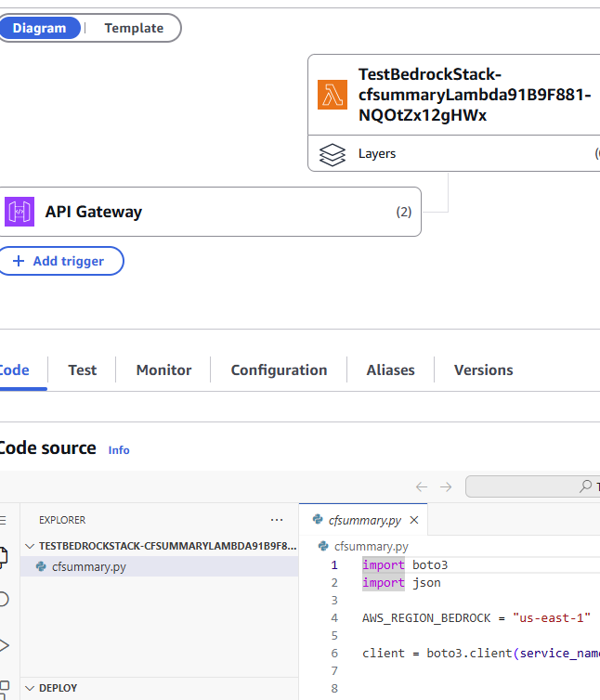Select the TestBedrockStack-cfsummaryLambda function name

(x=475, y=95)
